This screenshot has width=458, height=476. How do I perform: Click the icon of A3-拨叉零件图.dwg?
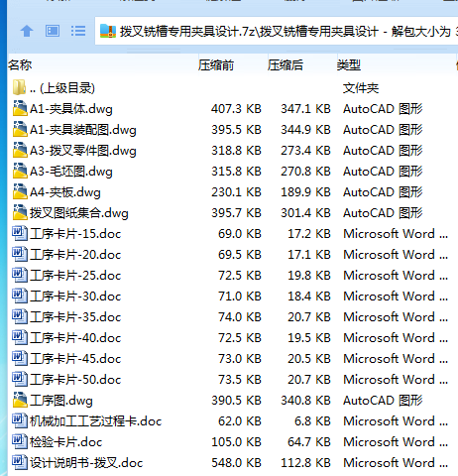click(x=20, y=150)
